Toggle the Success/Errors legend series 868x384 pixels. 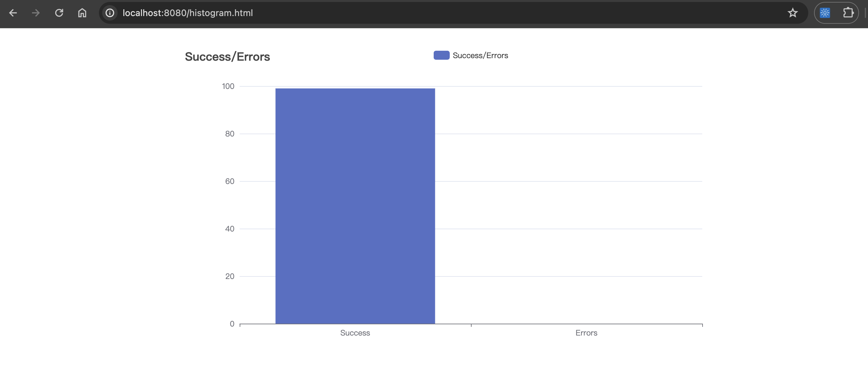(480, 55)
